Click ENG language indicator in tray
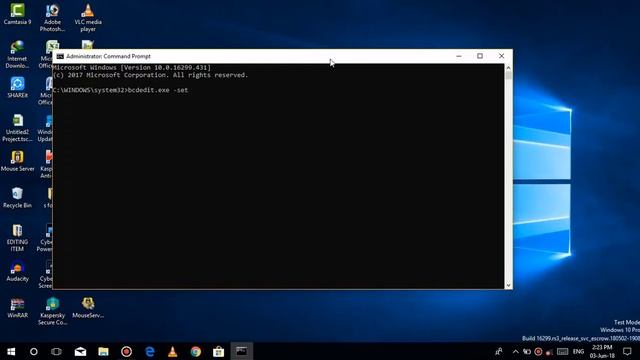 [578, 351]
